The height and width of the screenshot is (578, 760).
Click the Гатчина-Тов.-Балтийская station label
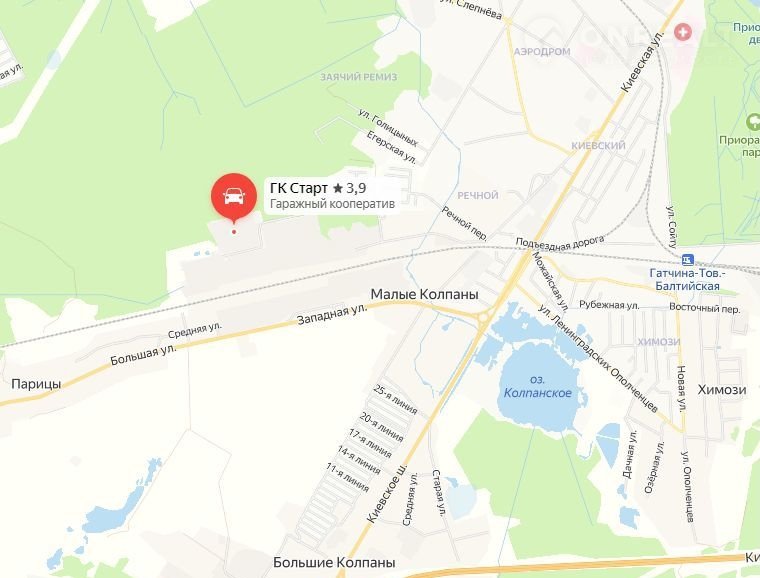[x=687, y=280]
